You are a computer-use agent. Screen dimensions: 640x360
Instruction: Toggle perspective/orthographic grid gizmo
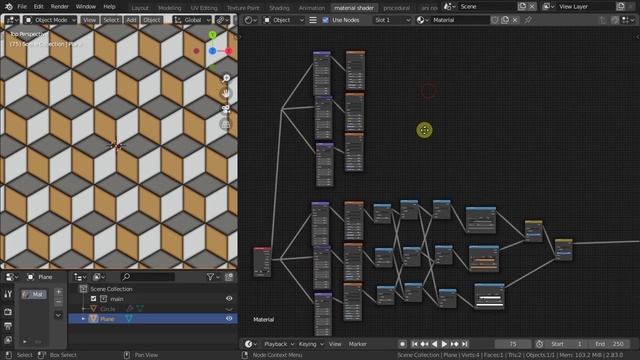[x=226, y=124]
